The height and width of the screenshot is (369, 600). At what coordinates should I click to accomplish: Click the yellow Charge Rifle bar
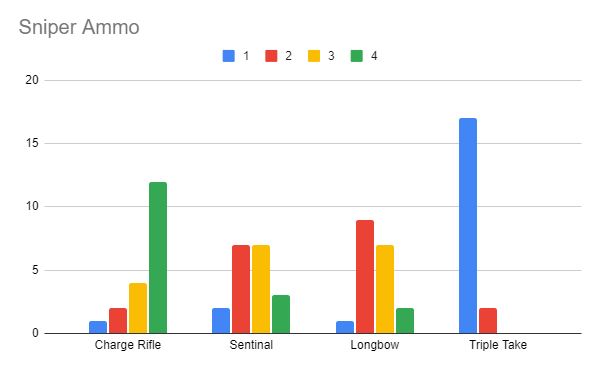coord(138,308)
